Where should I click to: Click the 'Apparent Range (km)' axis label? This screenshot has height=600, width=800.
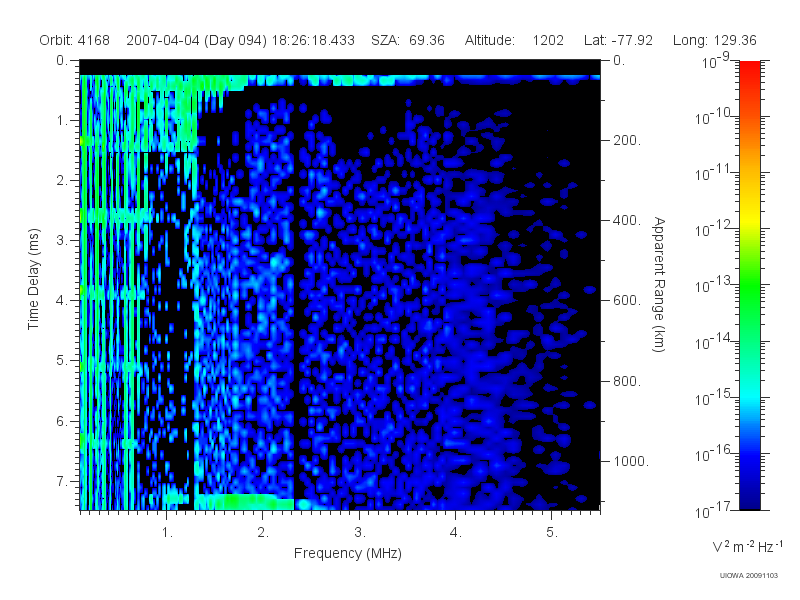point(659,284)
